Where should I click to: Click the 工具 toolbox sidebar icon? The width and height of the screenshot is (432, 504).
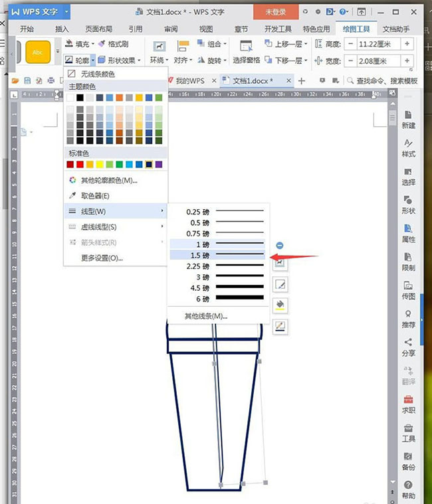pos(408,432)
